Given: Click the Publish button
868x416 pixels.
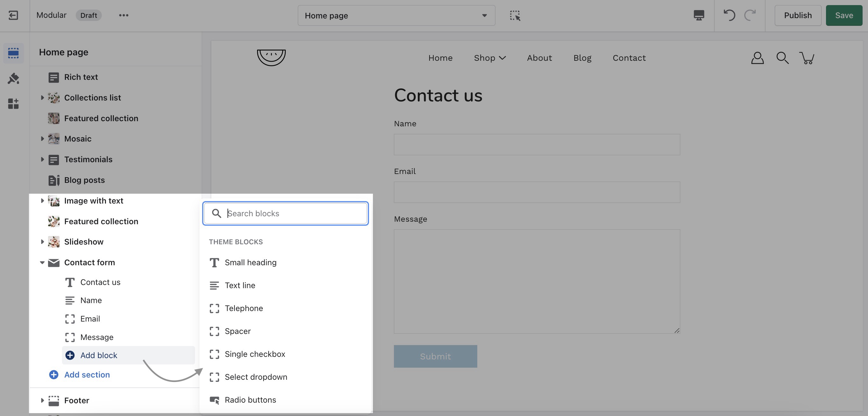Looking at the screenshot, I should point(797,16).
